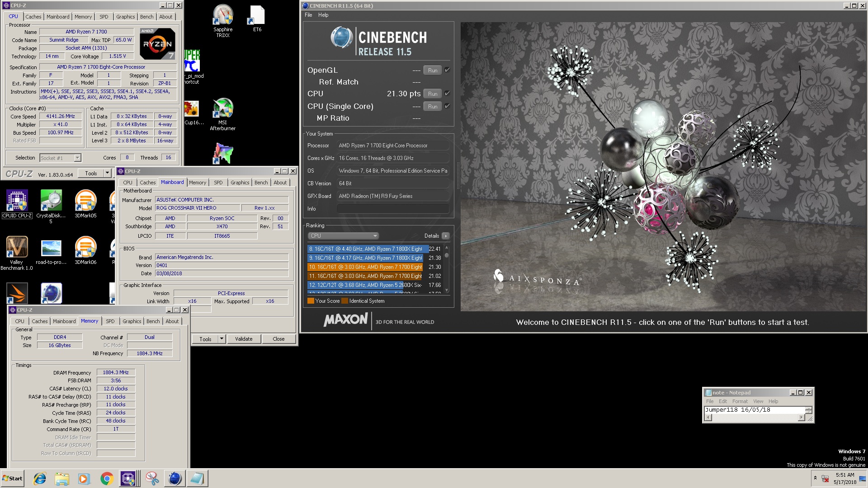This screenshot has width=868, height=488.
Task: Open the Valley Benchmark 1.0 icon
Action: [x=17, y=253]
